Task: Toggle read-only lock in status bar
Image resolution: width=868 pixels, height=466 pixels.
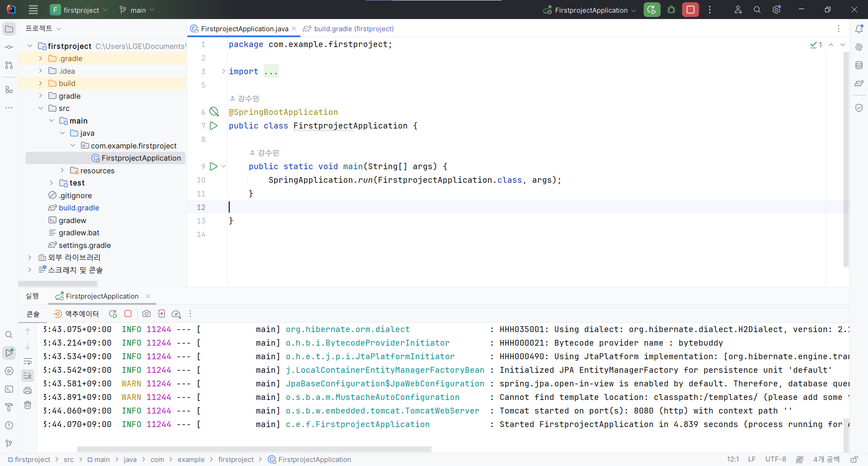Action: coord(854,459)
